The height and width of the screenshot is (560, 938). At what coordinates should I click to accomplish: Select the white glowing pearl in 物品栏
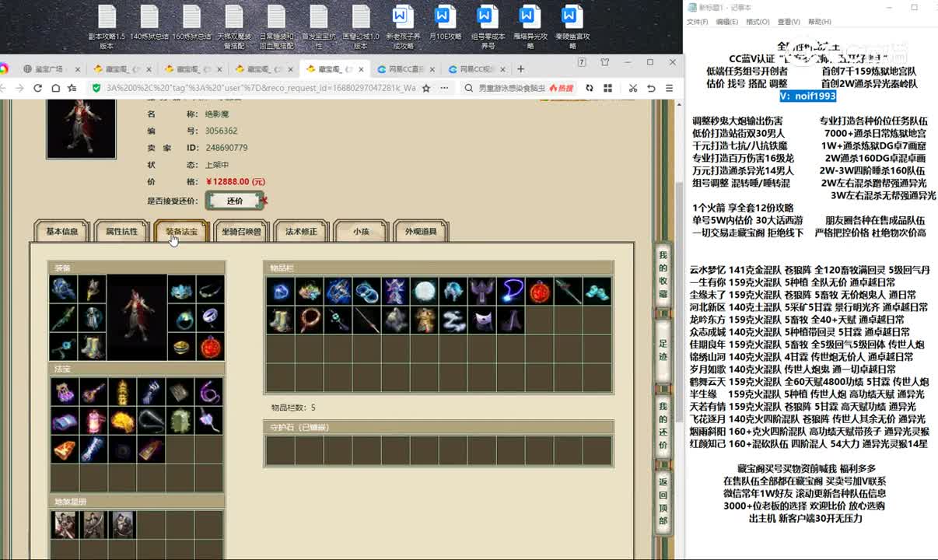coord(425,292)
